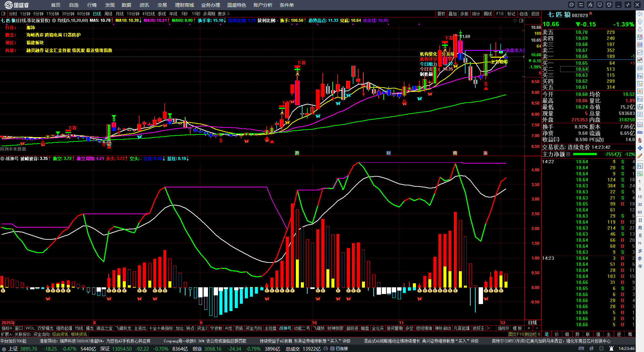Viewport: 644px width, 352px height.
Task: Expand the 扩展 panel chevron
Action: tap(6, 334)
